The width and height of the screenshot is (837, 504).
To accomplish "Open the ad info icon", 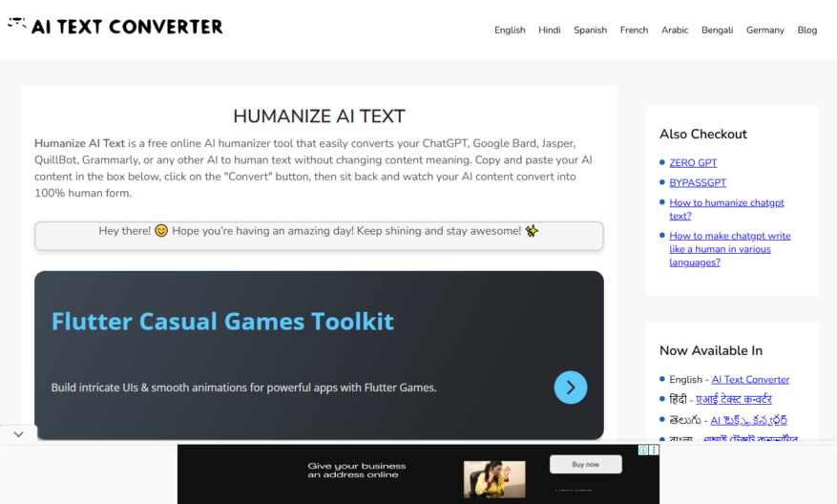I will [x=643, y=451].
